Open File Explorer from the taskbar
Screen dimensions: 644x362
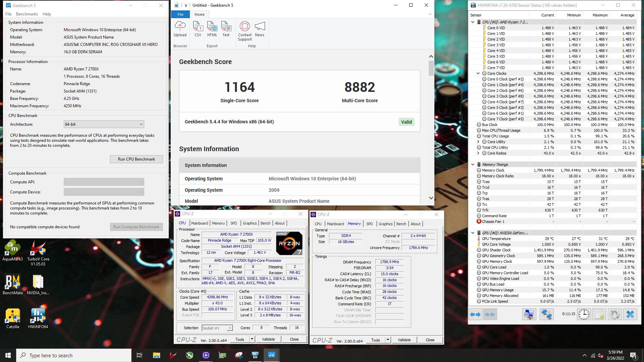pos(156,355)
